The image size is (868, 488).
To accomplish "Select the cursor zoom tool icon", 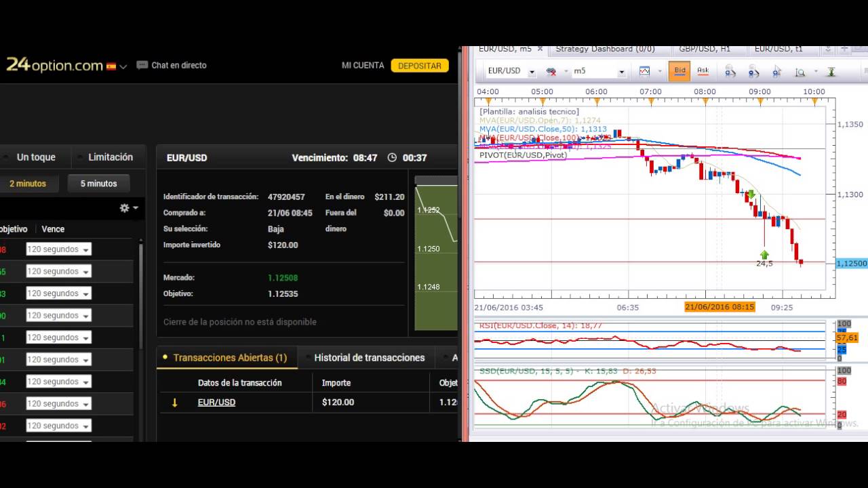I will pyautogui.click(x=776, y=71).
